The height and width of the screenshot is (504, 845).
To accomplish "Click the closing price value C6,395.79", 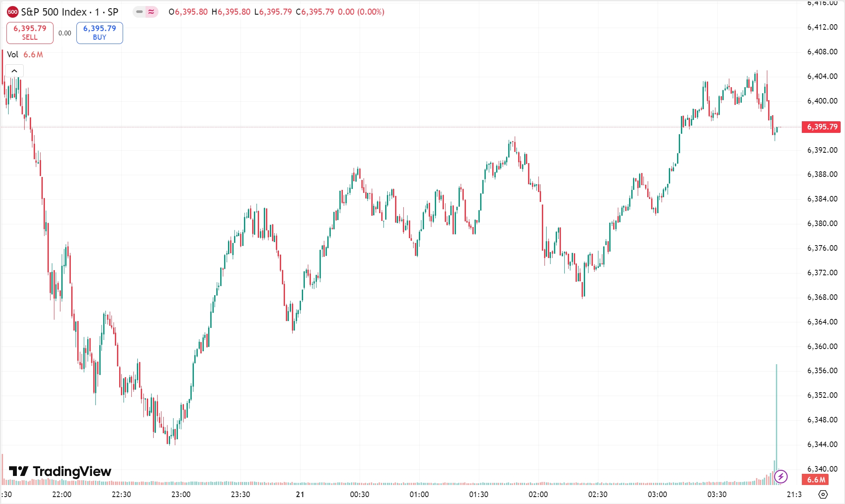I will click(x=315, y=12).
